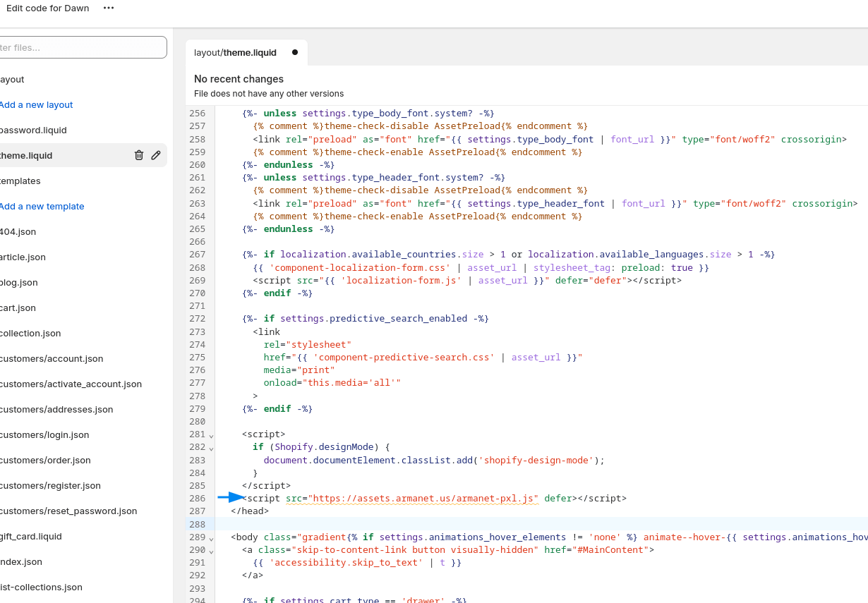
Task: Click Add a new template link
Action: 42,206
